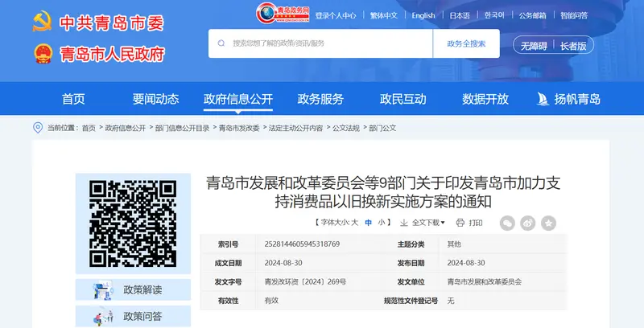Screen dimensions: 644x328
Task: Select 规范性文件登记号 value 无
Action: click(451, 301)
